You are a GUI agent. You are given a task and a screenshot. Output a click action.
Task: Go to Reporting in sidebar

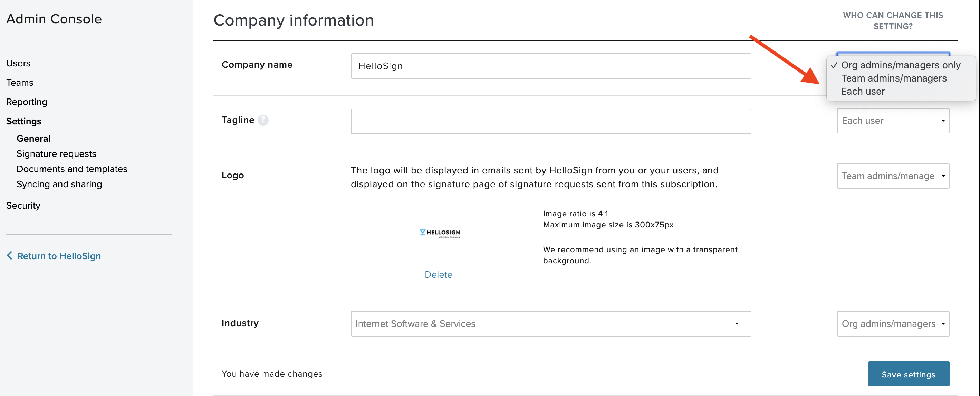pos(27,102)
